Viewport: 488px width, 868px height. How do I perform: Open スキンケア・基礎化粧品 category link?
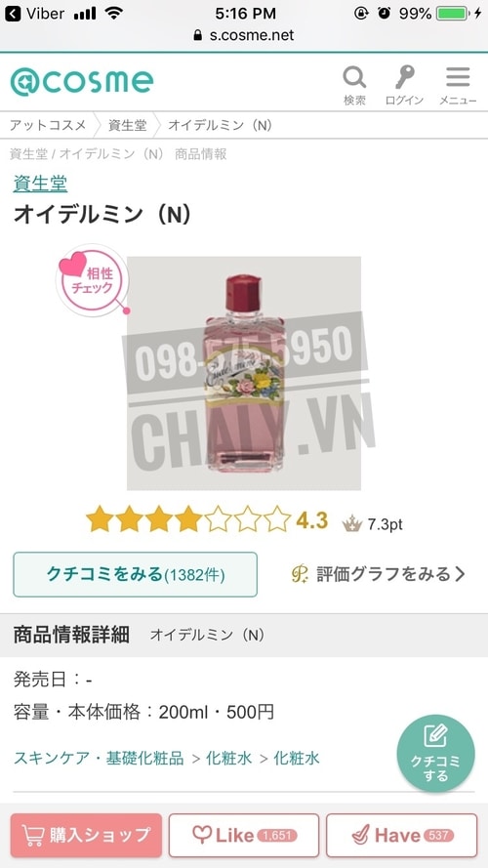(x=99, y=758)
